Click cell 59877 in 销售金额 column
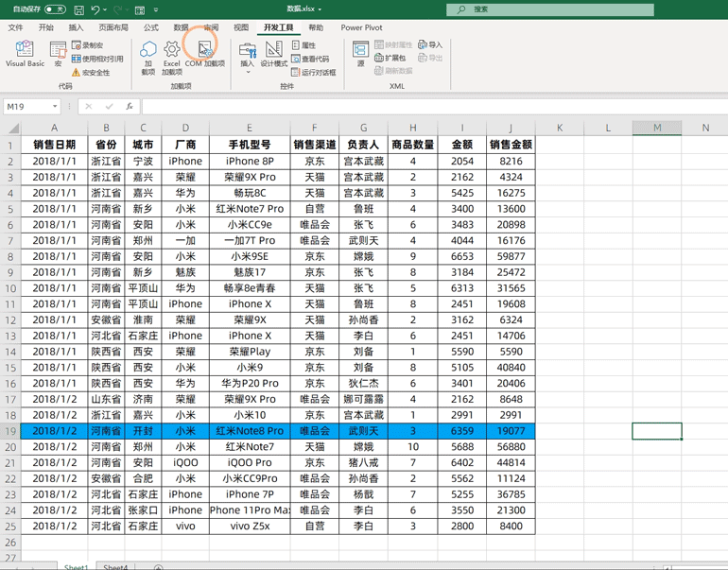Viewport: 728px width, 570px height. coord(511,257)
